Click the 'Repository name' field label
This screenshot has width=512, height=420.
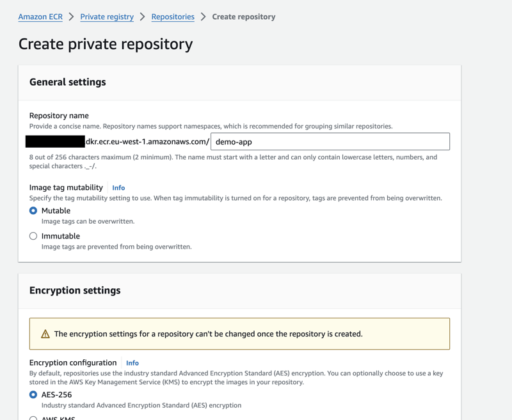pyautogui.click(x=59, y=116)
